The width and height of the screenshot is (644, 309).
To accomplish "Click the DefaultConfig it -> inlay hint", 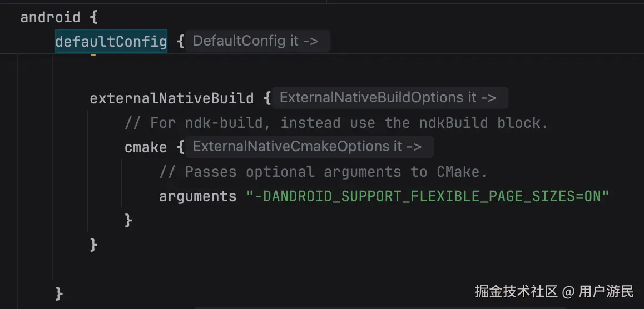I will point(255,41).
